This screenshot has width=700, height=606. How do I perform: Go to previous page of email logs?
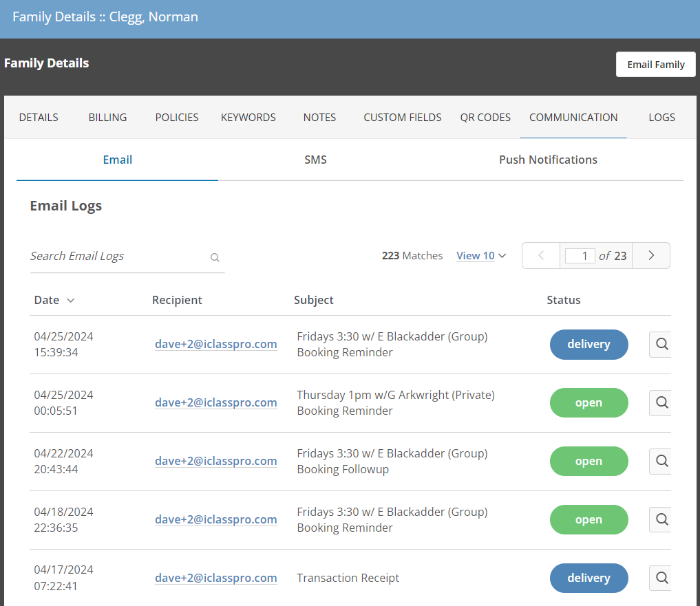coord(541,256)
